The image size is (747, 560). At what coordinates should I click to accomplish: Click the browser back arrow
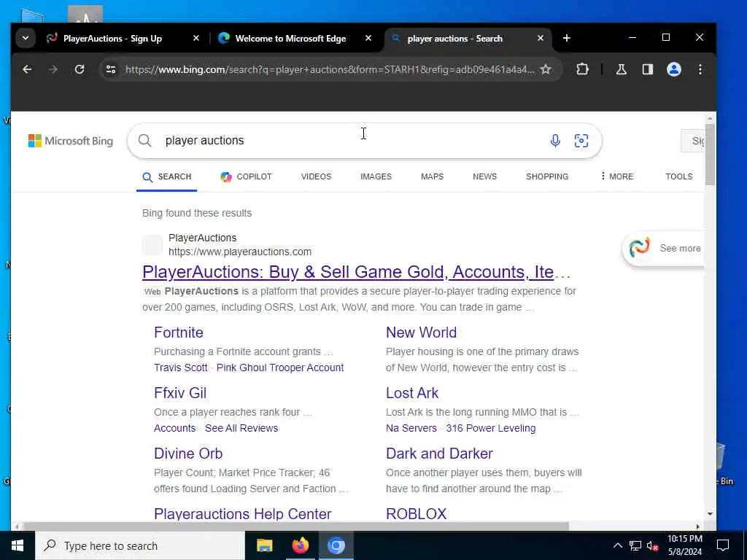(x=27, y=69)
